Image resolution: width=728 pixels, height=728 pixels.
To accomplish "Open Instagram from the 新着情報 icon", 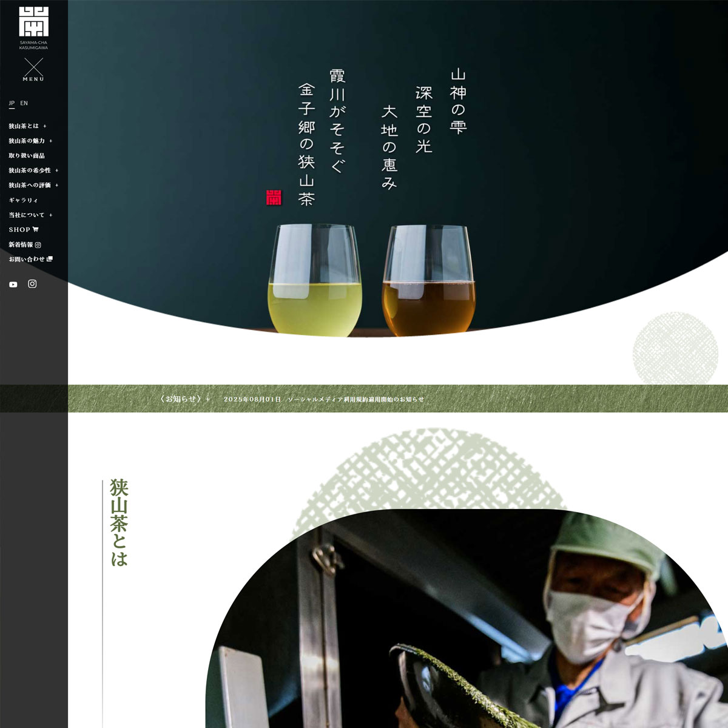I will 39,244.
